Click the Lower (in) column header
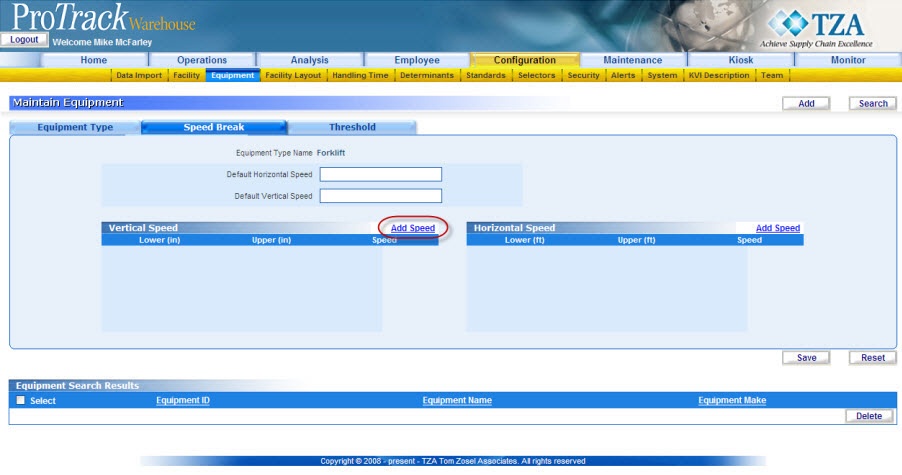The image size is (902, 475). [159, 240]
